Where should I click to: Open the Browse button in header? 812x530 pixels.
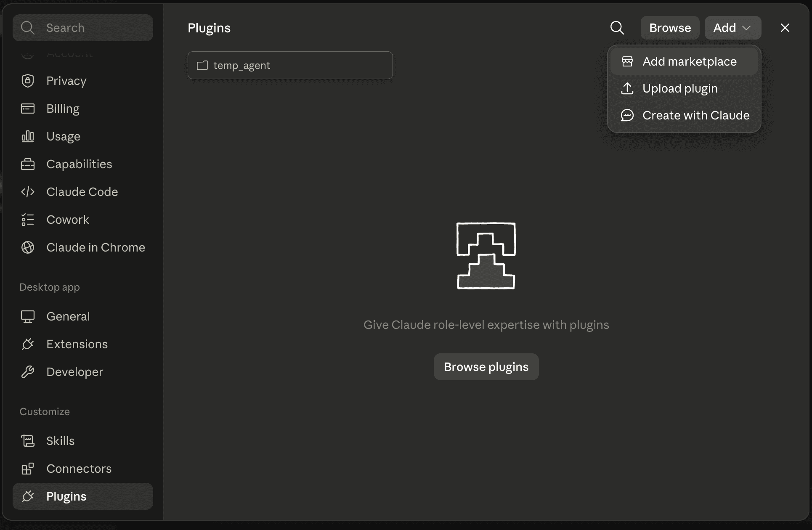coord(670,28)
